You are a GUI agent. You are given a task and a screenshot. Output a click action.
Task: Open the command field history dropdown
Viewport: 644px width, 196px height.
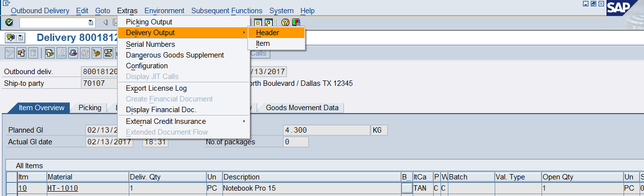point(91,23)
